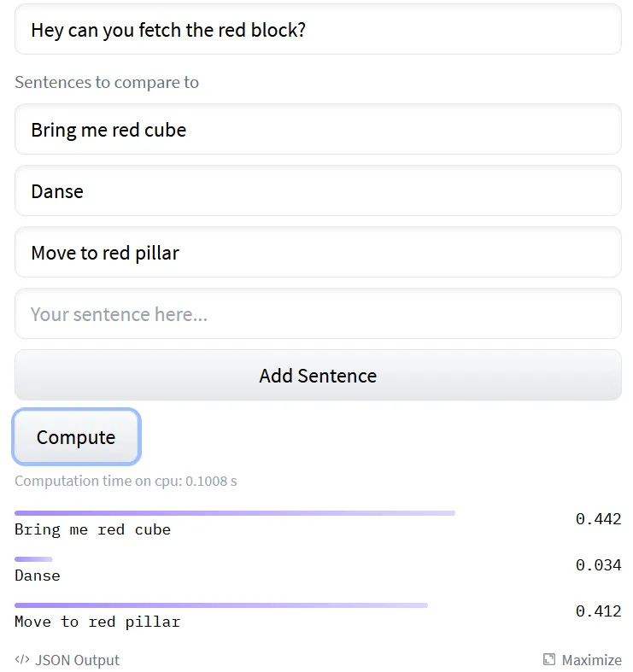
Task: Click the computation time on cpu text
Action: click(126, 481)
